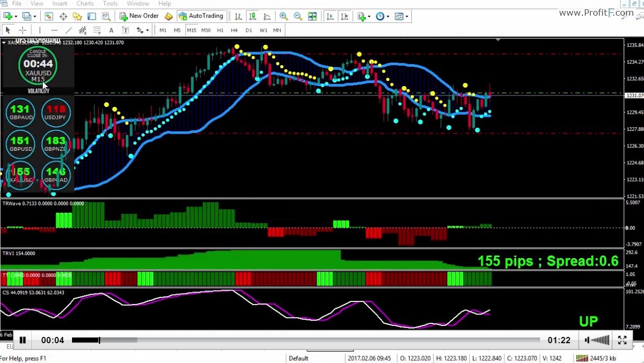Screen dimensions: 644x363
Task: Toggle the AutoTrading button
Action: tap(201, 16)
